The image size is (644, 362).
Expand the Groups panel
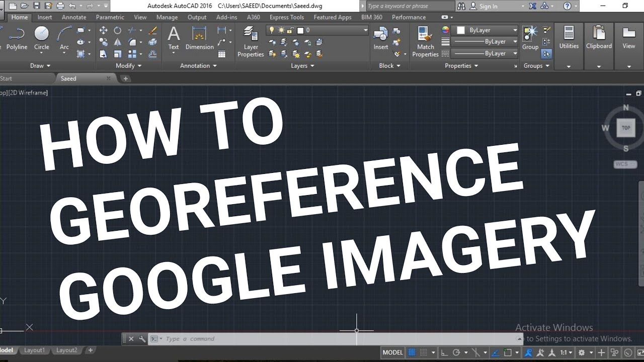(x=536, y=66)
